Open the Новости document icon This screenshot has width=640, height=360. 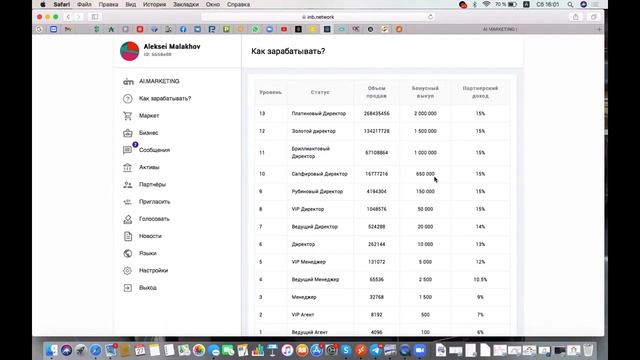128,236
